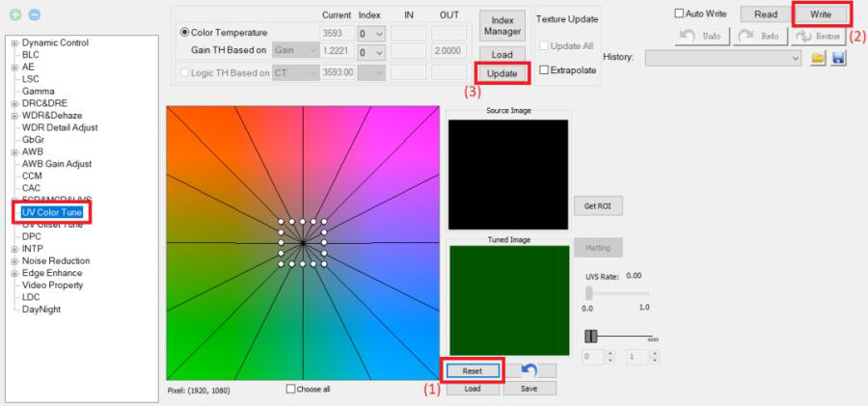
Task: Click the Update button
Action: [x=502, y=73]
